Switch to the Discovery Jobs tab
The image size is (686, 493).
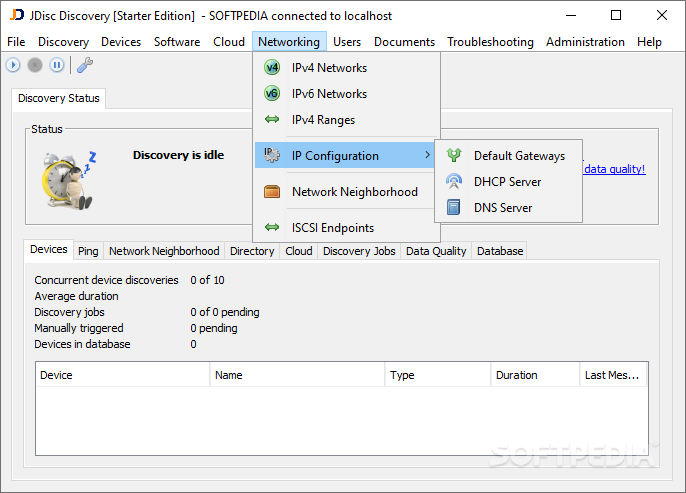click(359, 251)
